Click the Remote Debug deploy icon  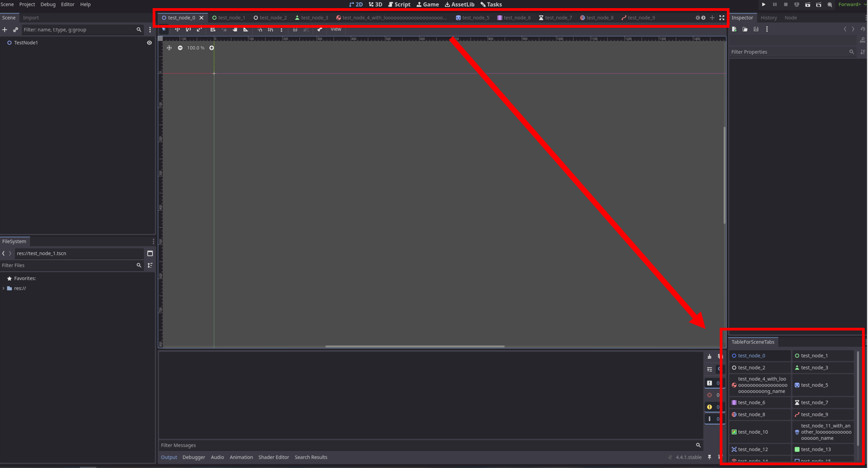797,4
